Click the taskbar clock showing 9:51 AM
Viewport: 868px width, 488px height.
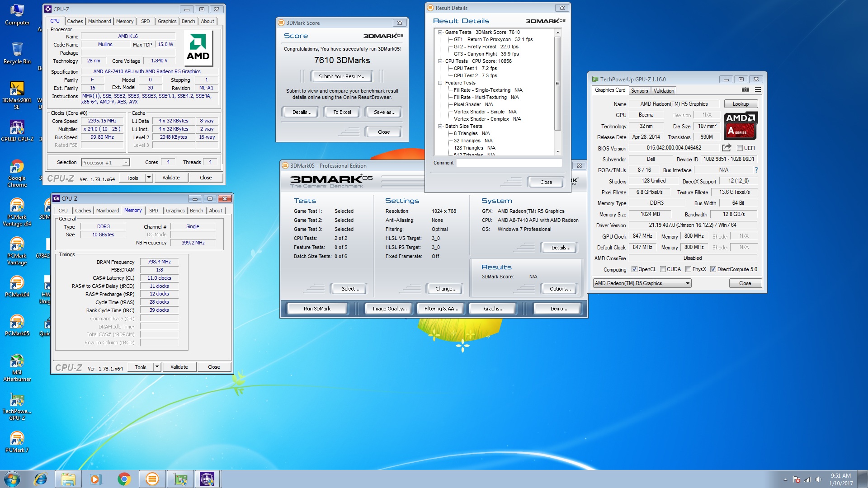(840, 479)
